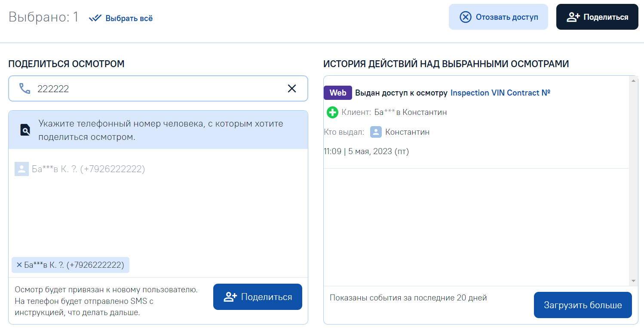Click the purple "Web" badge
The image size is (644, 328).
337,93
